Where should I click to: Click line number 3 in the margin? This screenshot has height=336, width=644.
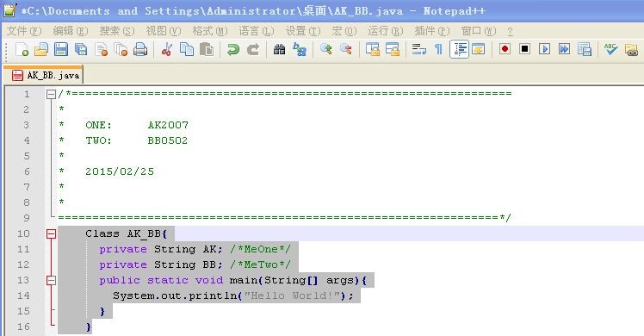[x=27, y=125]
